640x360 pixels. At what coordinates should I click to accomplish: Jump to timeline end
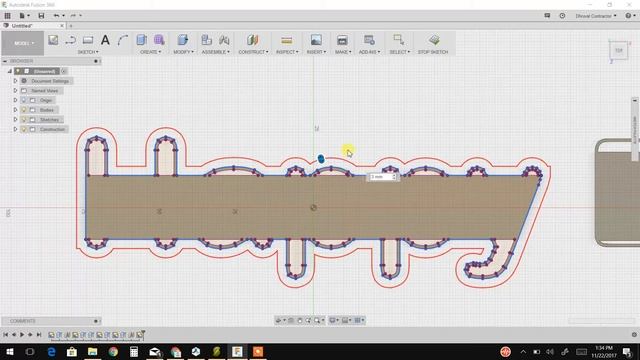pos(39,335)
